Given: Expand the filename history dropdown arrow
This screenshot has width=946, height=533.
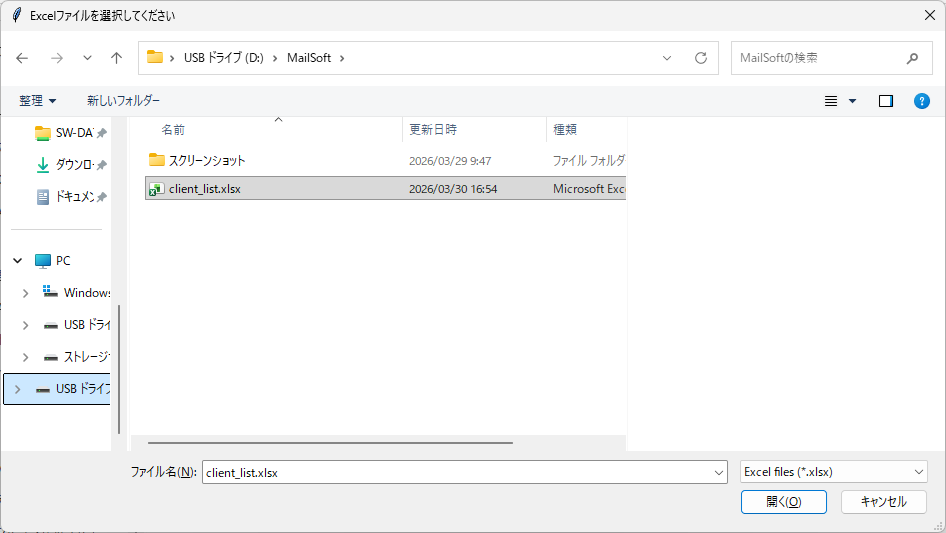Looking at the screenshot, I should point(719,472).
